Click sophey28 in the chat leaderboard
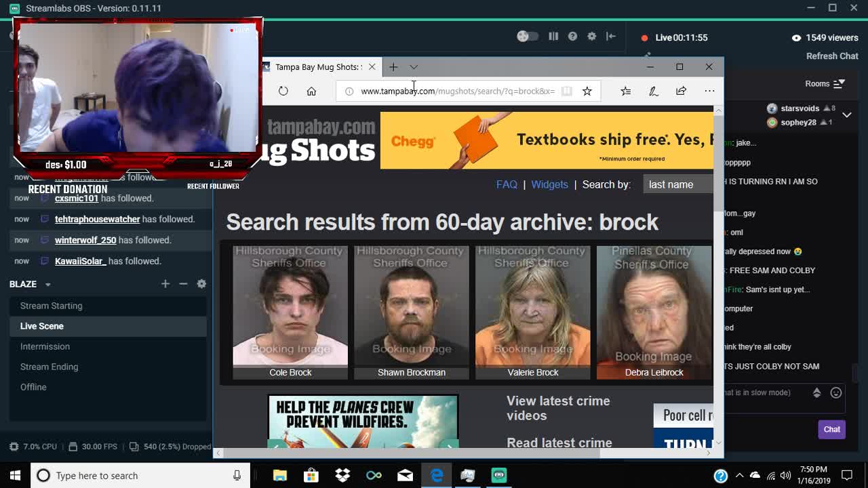The width and height of the screenshot is (868, 488). [798, 123]
